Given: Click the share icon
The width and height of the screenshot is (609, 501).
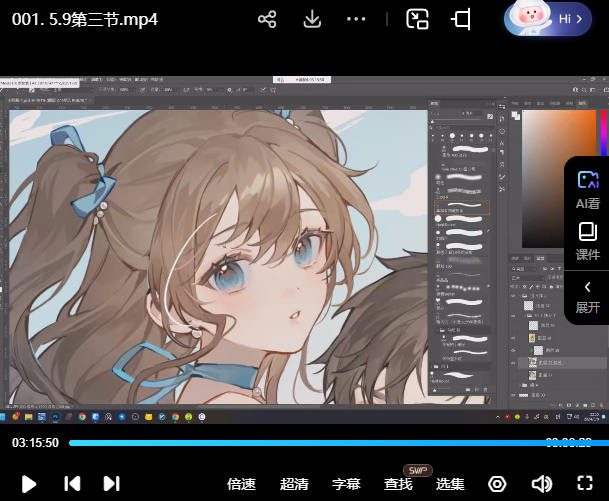Looking at the screenshot, I should pyautogui.click(x=267, y=19).
